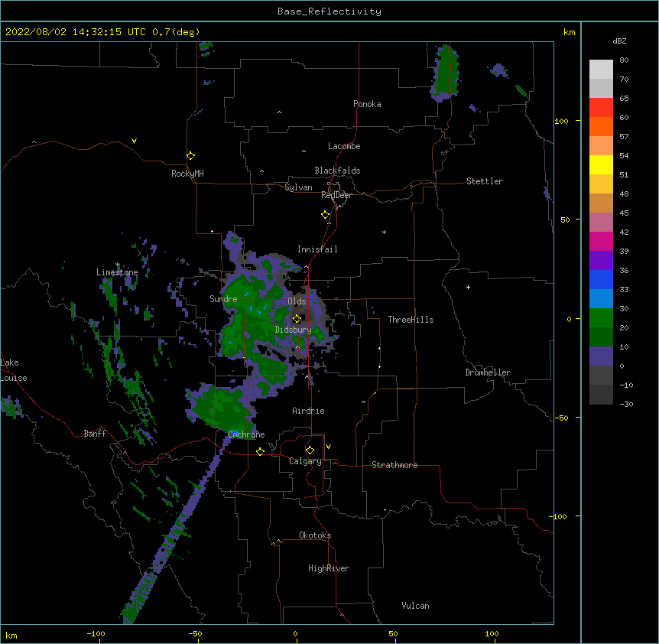Click the yellow diamond marker near RockyMH
The width and height of the screenshot is (659, 644).
pos(190,156)
